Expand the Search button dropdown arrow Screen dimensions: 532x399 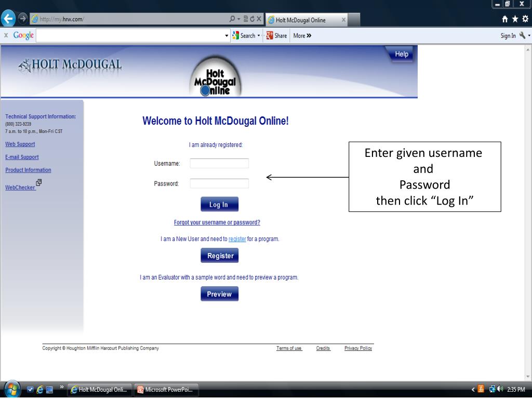pyautogui.click(x=259, y=36)
